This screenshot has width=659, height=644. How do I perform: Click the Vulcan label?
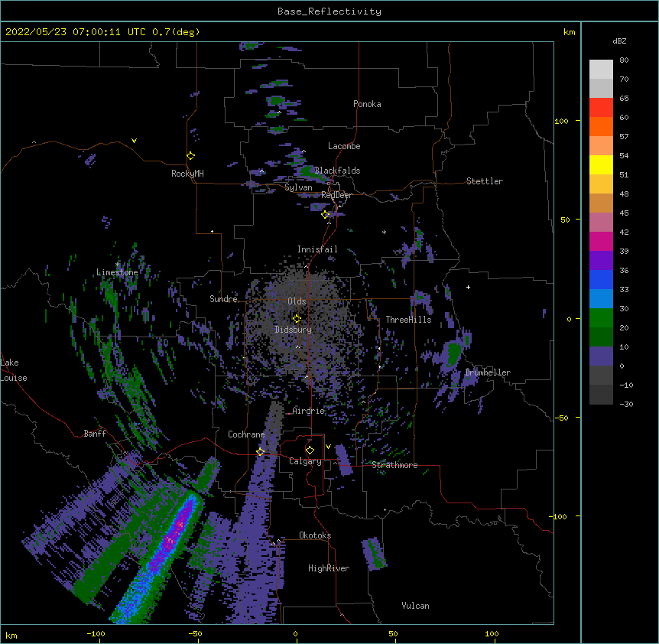tap(415, 606)
